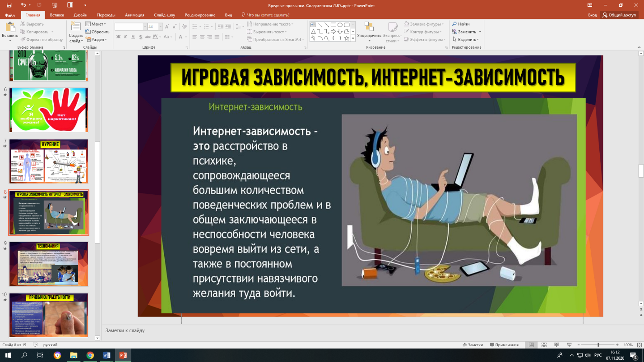Click the zoom out minus button

point(578,345)
